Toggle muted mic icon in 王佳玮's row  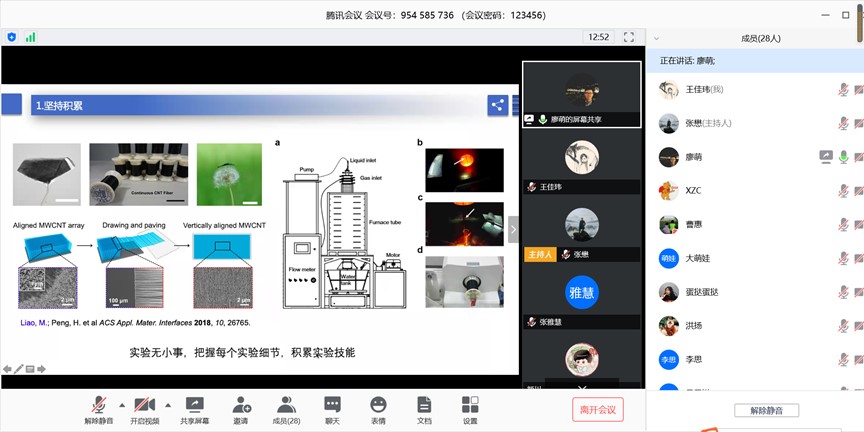(x=843, y=89)
